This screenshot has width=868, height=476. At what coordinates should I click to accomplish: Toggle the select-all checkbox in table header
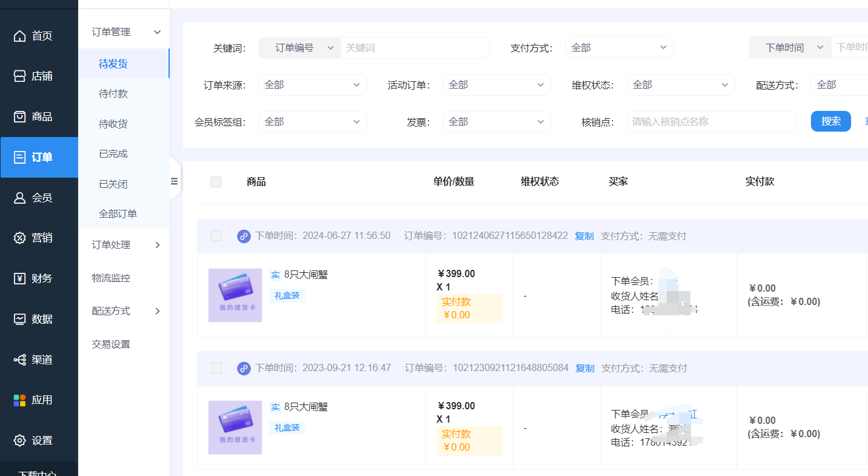click(216, 182)
